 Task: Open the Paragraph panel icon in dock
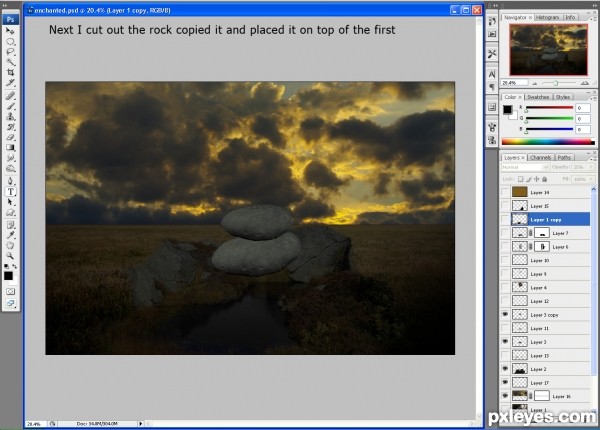492,87
